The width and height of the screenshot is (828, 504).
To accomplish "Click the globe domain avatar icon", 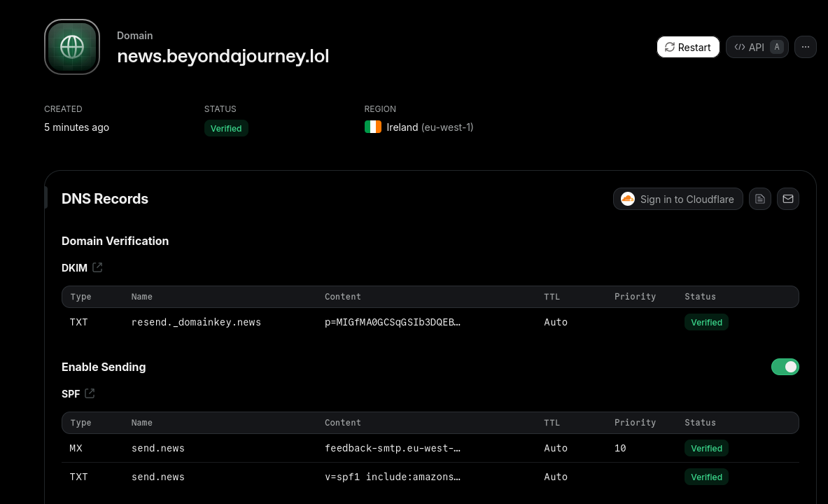I will [71, 47].
